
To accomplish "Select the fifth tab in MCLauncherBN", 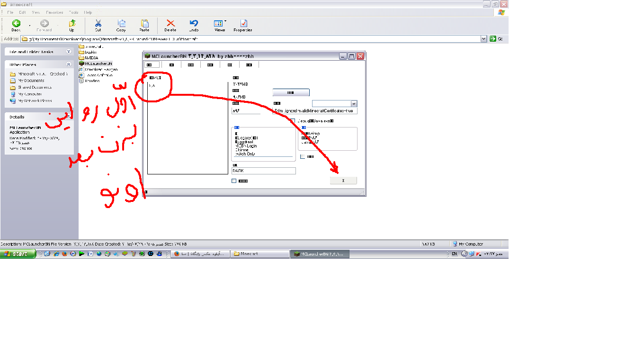I will [230, 65].
